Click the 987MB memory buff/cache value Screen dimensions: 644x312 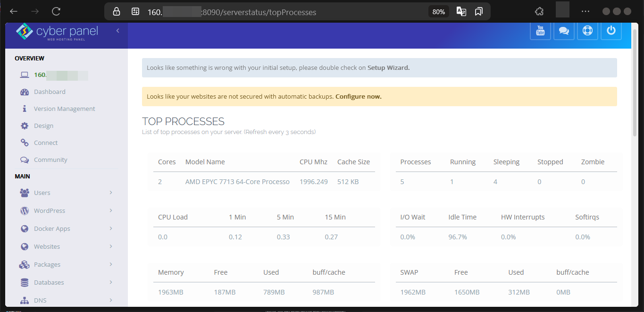click(323, 293)
